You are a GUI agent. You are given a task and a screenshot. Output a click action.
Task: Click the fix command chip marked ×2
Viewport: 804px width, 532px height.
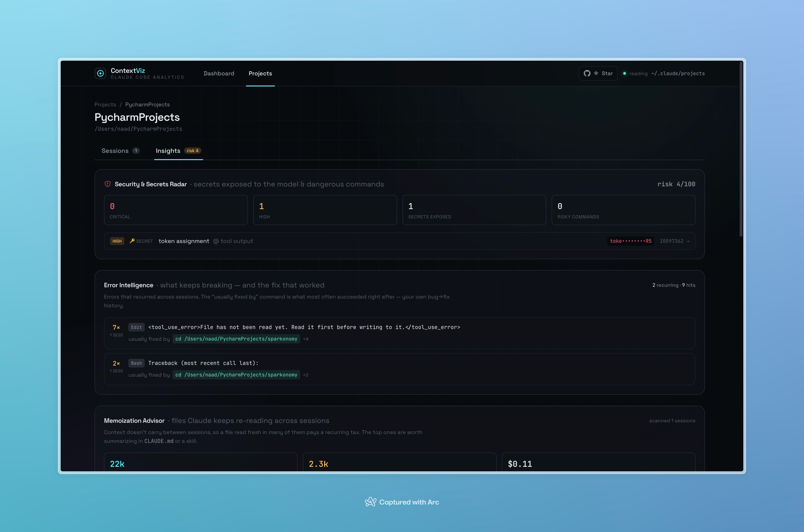pos(236,375)
